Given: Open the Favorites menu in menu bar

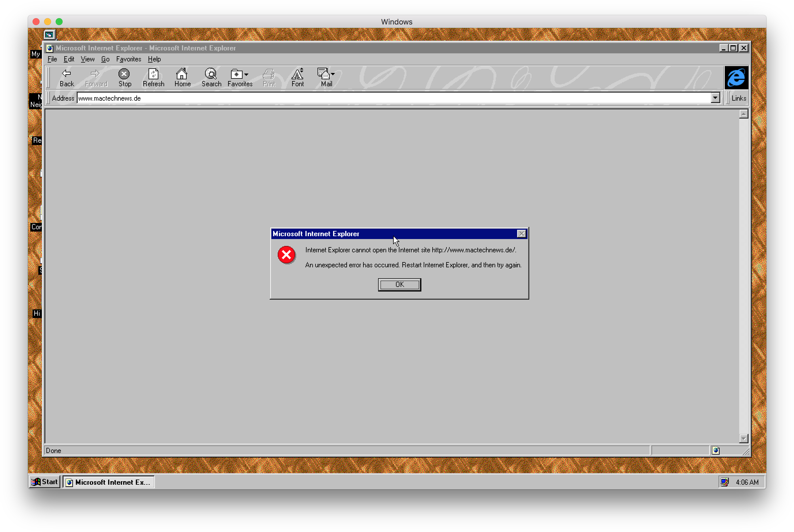Looking at the screenshot, I should tap(129, 59).
